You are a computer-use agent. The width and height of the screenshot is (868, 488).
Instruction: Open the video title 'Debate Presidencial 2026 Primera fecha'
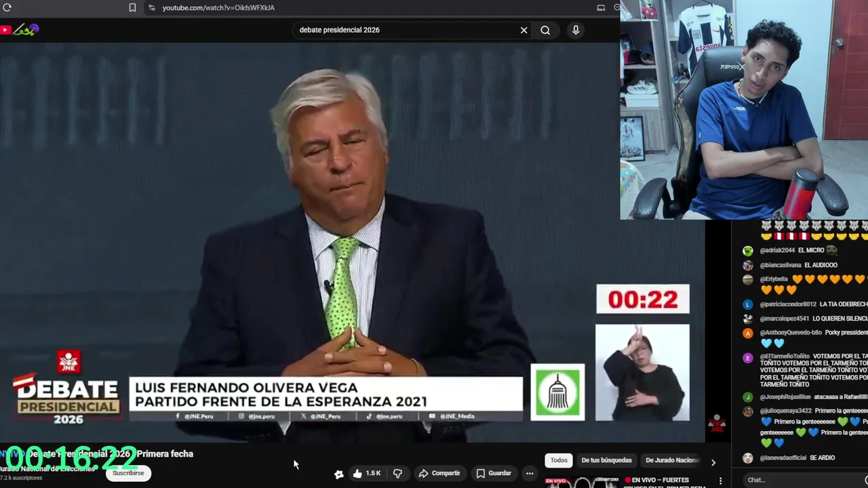(110, 453)
